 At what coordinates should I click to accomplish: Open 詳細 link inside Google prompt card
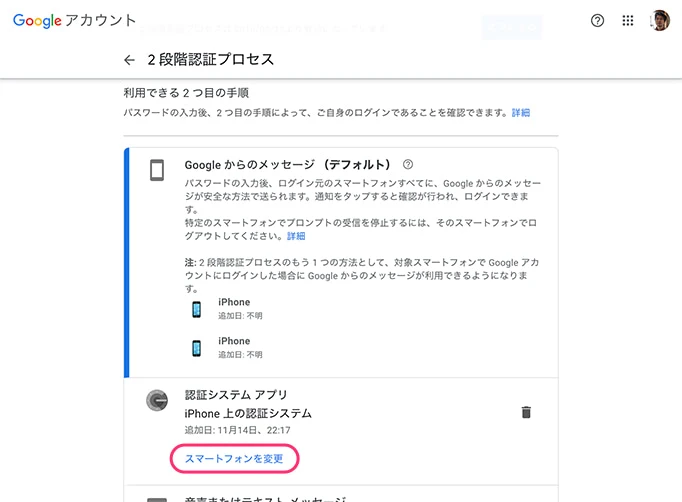tap(296, 236)
